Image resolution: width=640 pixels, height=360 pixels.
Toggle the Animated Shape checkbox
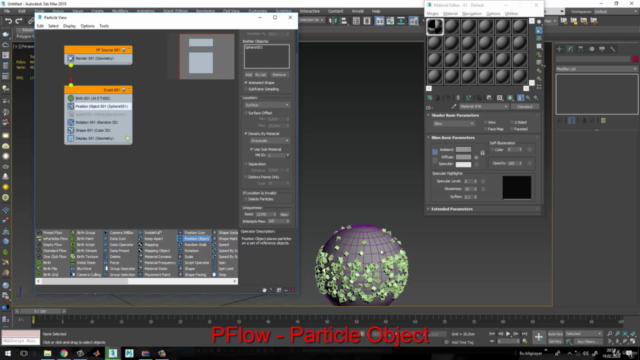click(246, 82)
